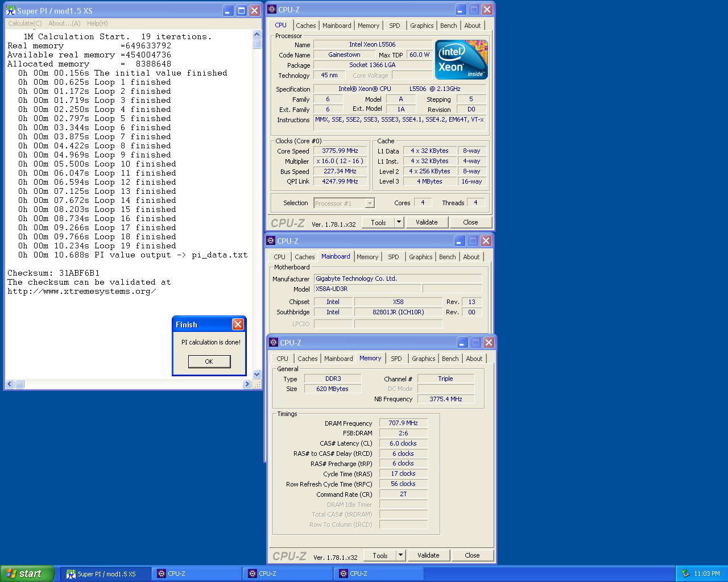The height and width of the screenshot is (582, 728).
Task: Click Validate in the Memory window
Action: click(x=428, y=555)
